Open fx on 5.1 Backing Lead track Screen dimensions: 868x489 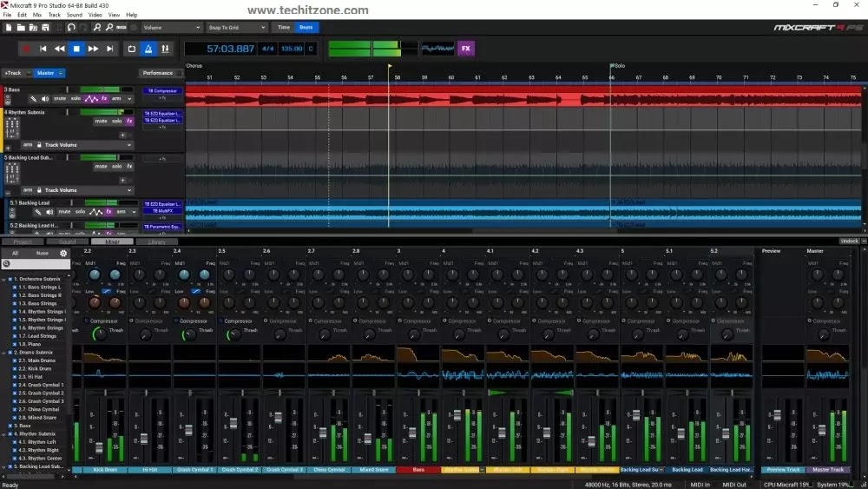109,212
